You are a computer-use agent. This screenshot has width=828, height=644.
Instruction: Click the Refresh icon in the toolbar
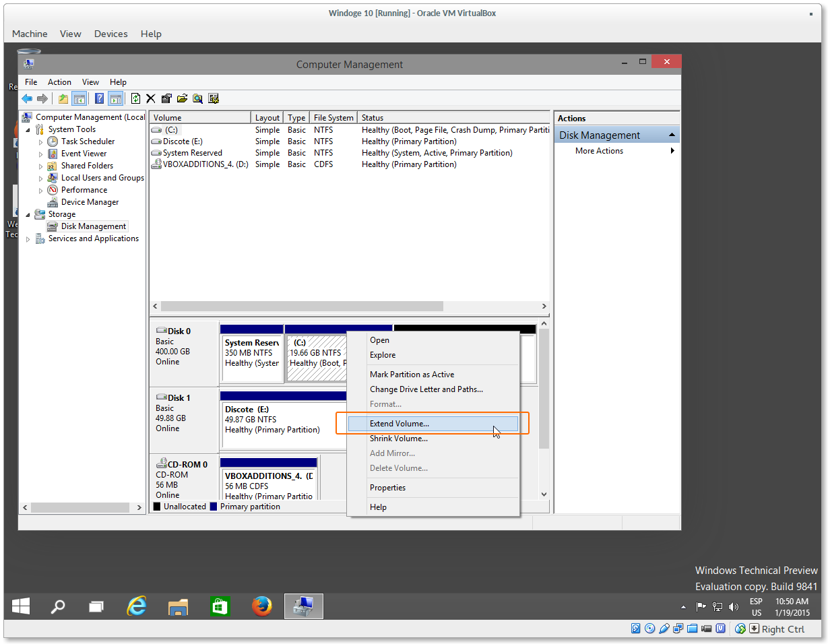pyautogui.click(x=135, y=98)
